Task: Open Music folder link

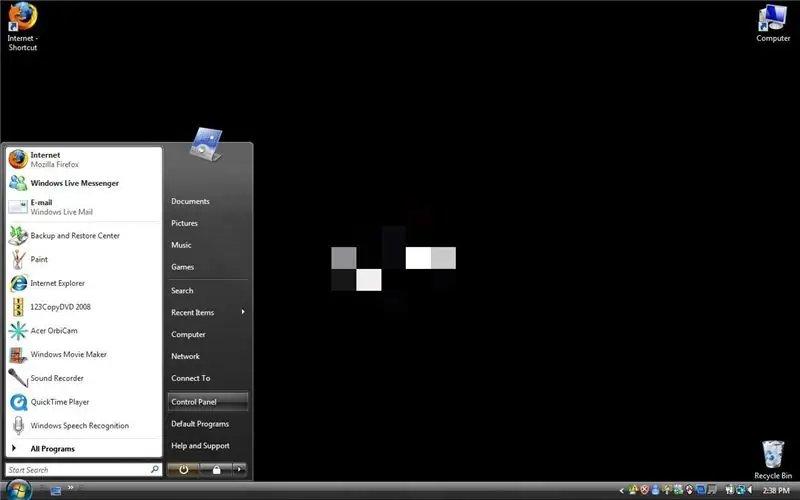Action: click(207, 245)
